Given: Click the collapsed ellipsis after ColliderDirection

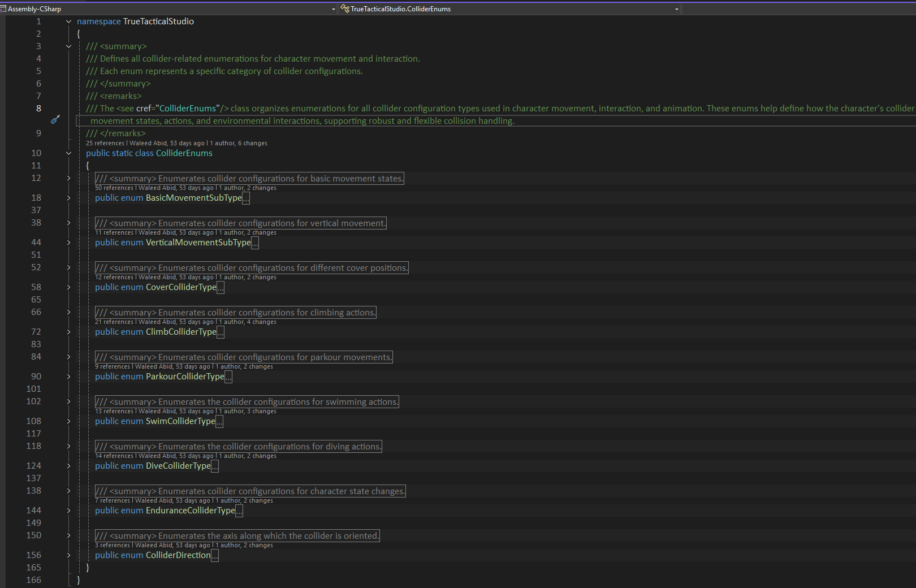Looking at the screenshot, I should (x=215, y=556).
